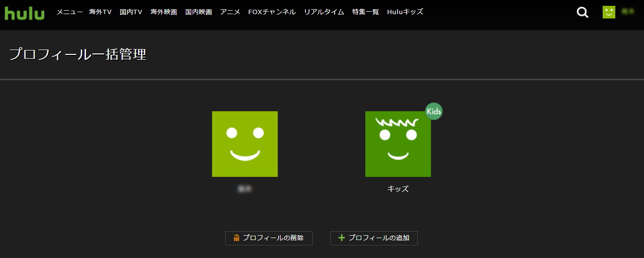Go to 国内TV section
644x258 pixels.
pyautogui.click(x=131, y=12)
